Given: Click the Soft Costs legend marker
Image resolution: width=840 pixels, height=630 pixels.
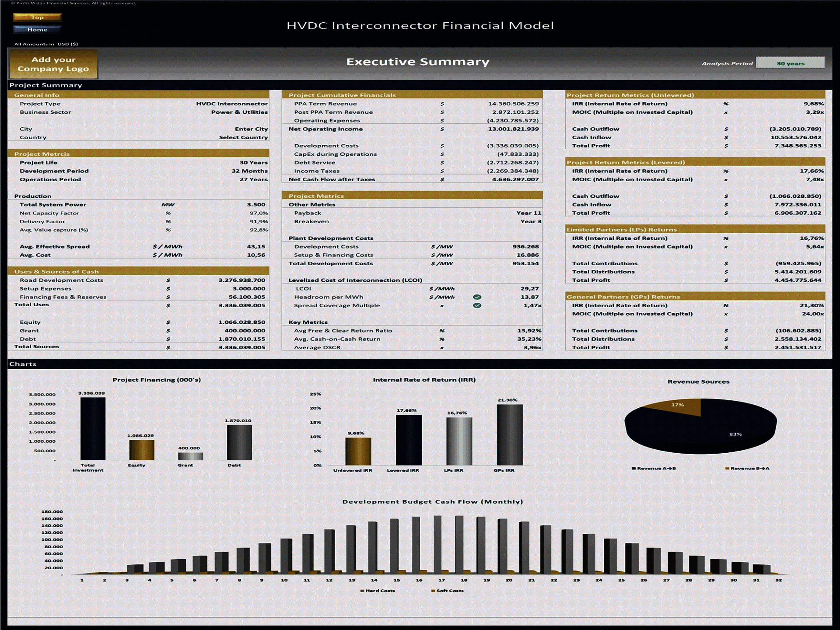Looking at the screenshot, I should [432, 590].
